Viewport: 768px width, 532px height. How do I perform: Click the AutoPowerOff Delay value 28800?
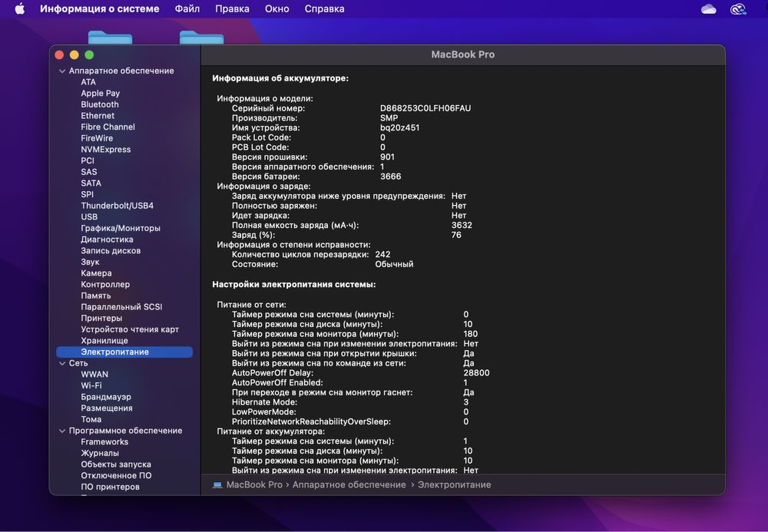point(477,373)
